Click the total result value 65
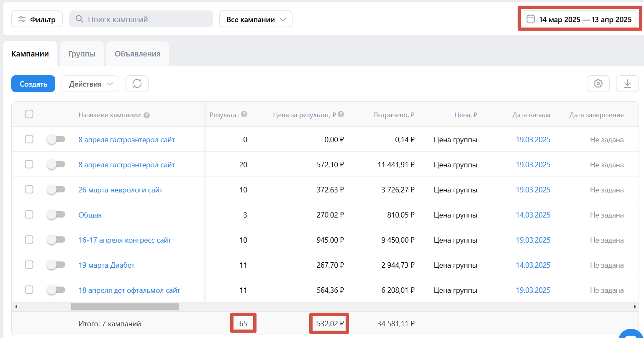 (x=243, y=324)
